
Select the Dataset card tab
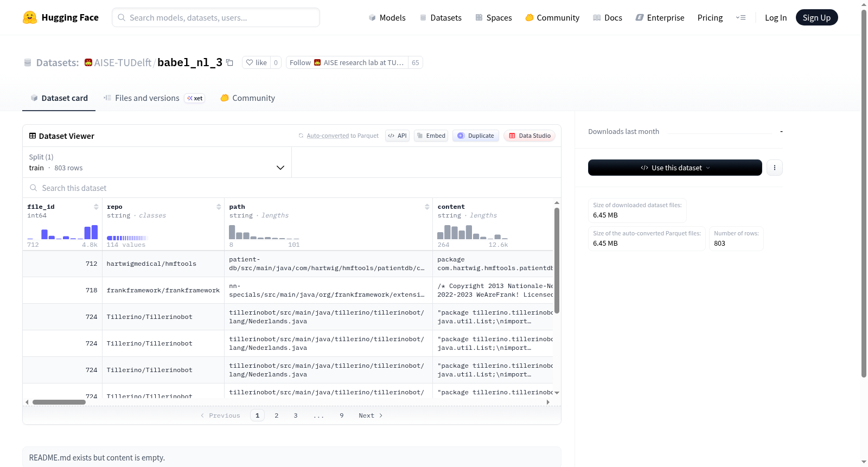[x=59, y=98]
